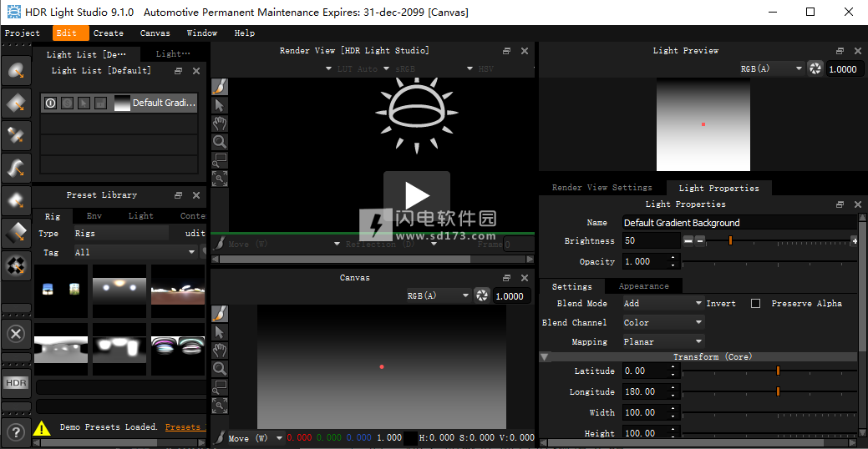This screenshot has height=449, width=868.
Task: Choose the zoom magnifier tool in Canvas panel
Action: tap(220, 369)
